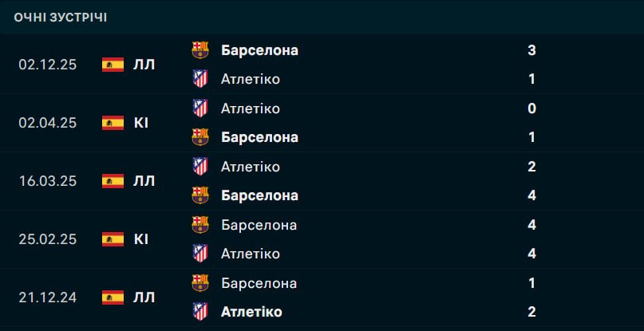Click Spain flag beside 21.12.24 date

tap(113, 298)
